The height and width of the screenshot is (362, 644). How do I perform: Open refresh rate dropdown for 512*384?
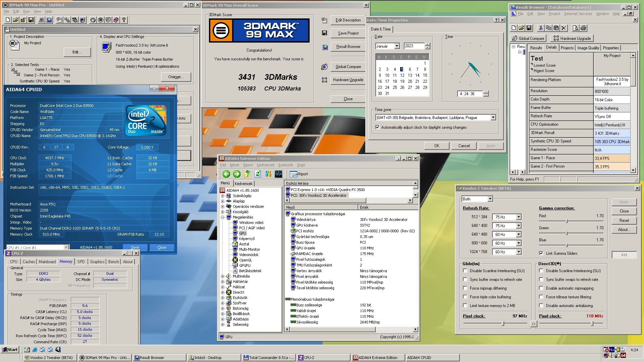pos(519,217)
